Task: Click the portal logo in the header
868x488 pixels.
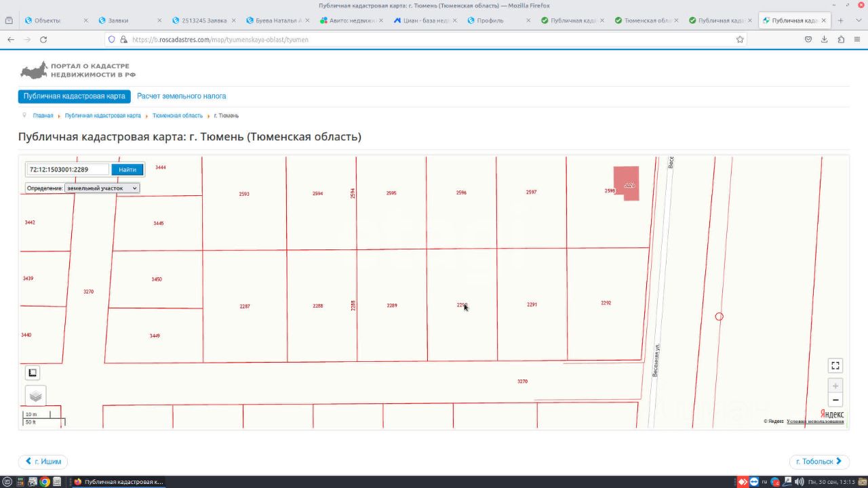Action: coord(77,70)
